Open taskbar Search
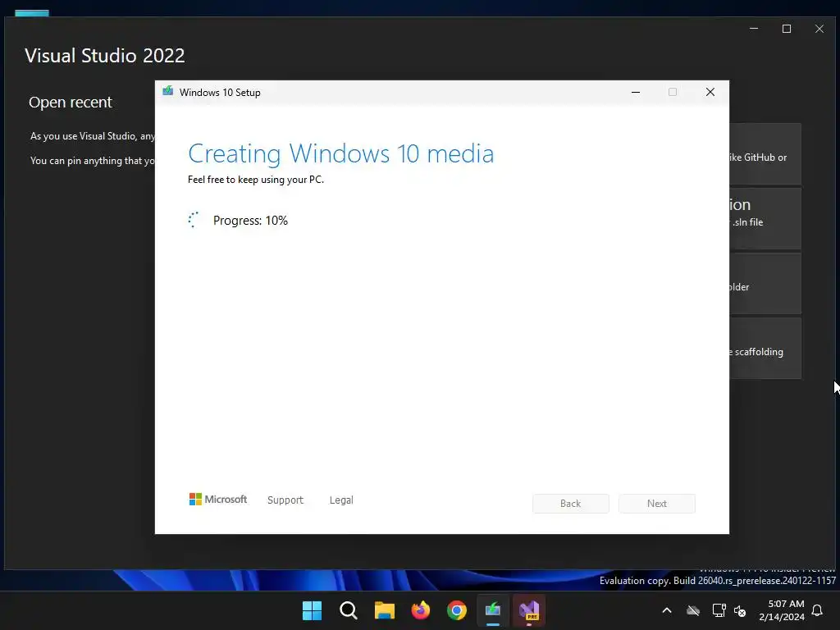 pos(348,610)
